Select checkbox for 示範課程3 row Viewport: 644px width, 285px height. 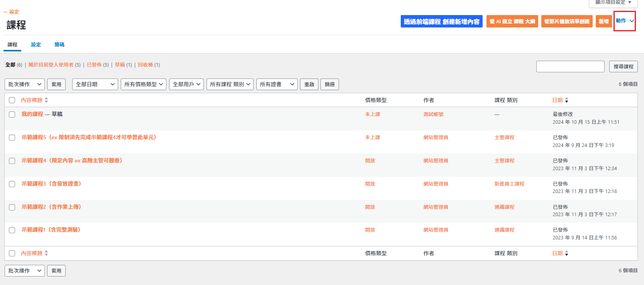[12, 184]
